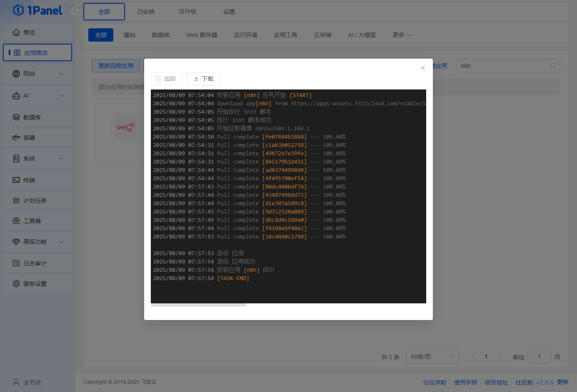Expand the AI sidebar submenu

pyautogui.click(x=61, y=96)
